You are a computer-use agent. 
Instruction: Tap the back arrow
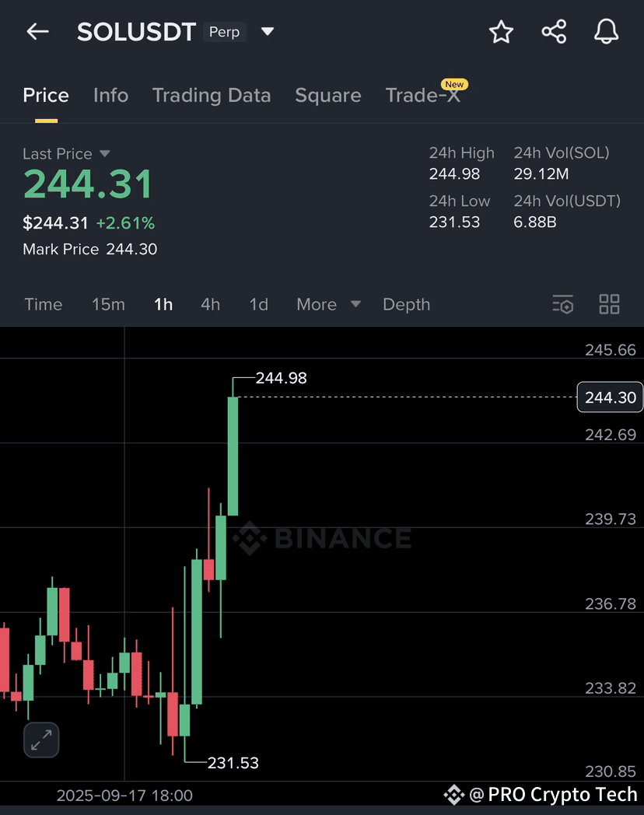coord(37,32)
